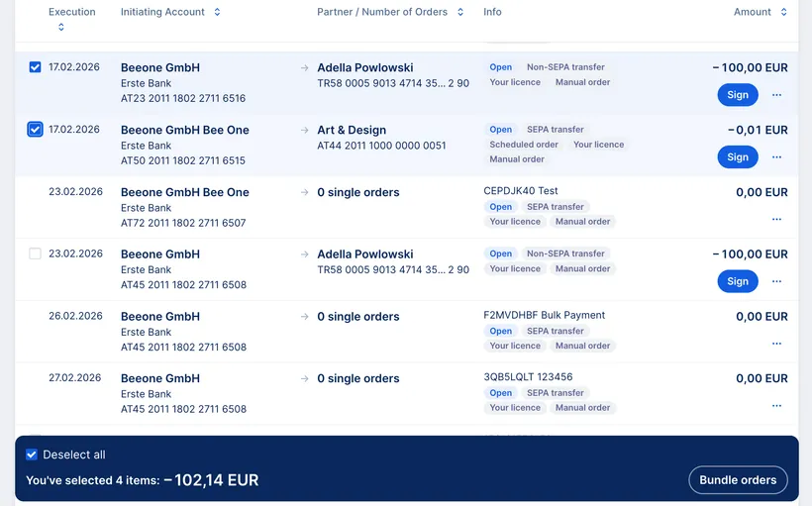
Task: Toggle the Deselect all checkbox
Action: point(33,455)
